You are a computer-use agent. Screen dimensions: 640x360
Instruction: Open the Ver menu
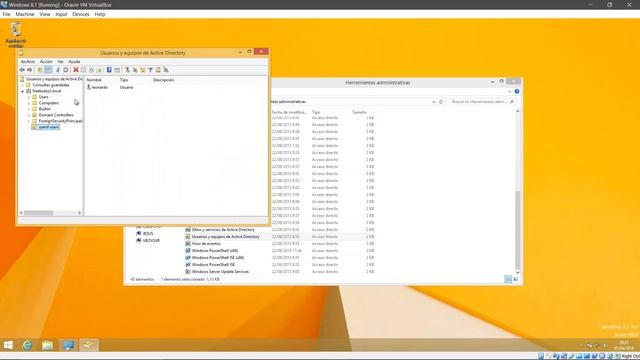[x=60, y=62]
